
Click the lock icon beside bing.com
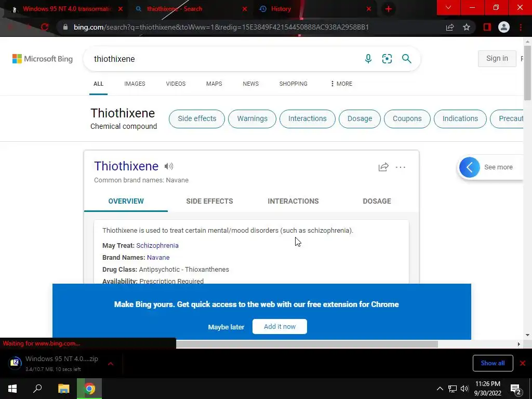tap(65, 27)
